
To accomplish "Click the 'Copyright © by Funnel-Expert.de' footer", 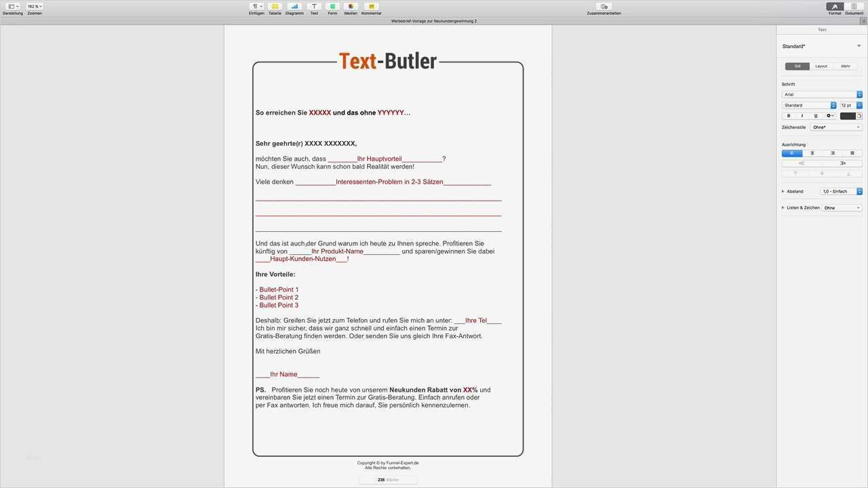I will [x=388, y=463].
